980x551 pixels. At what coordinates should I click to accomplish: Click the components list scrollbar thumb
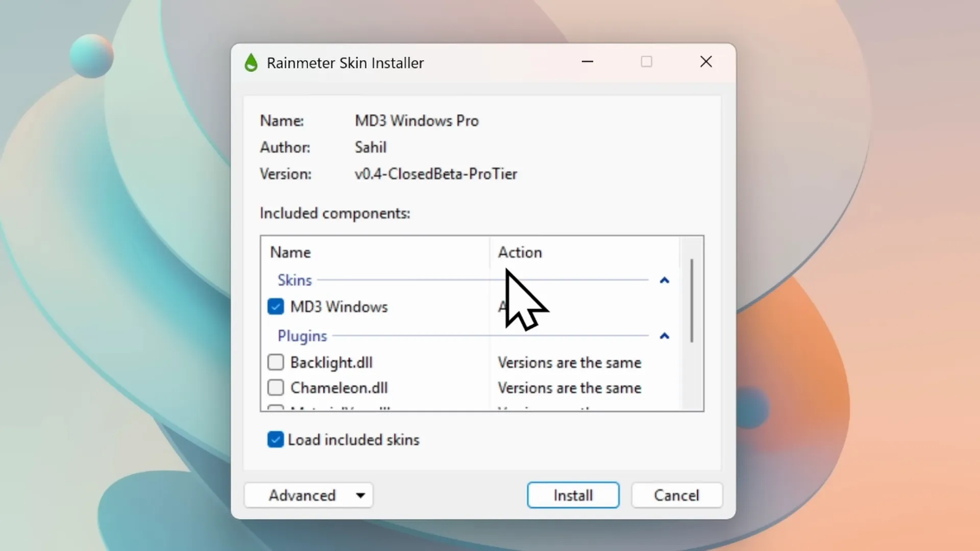coord(692,300)
